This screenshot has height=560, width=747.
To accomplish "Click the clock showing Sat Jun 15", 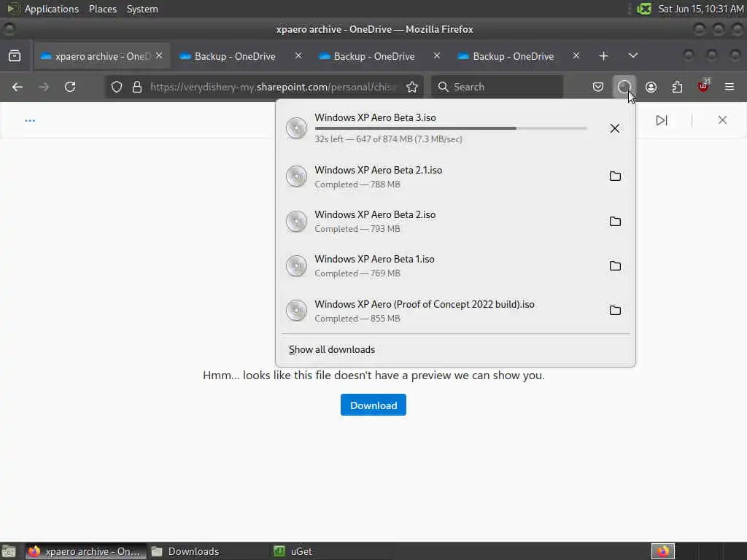I will pos(700,9).
